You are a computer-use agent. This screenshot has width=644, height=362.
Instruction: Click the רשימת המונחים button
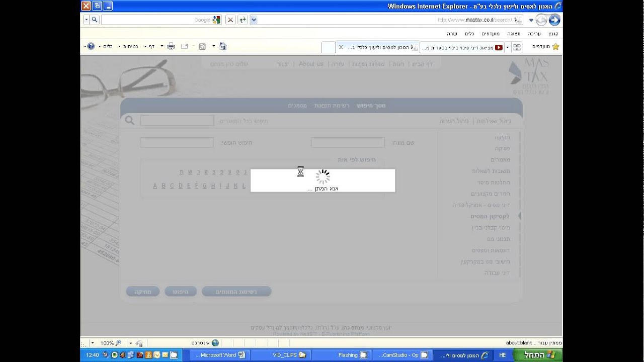[x=236, y=292]
